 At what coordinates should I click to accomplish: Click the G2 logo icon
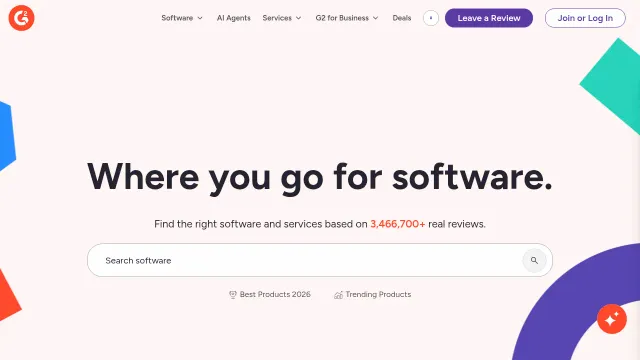click(21, 18)
